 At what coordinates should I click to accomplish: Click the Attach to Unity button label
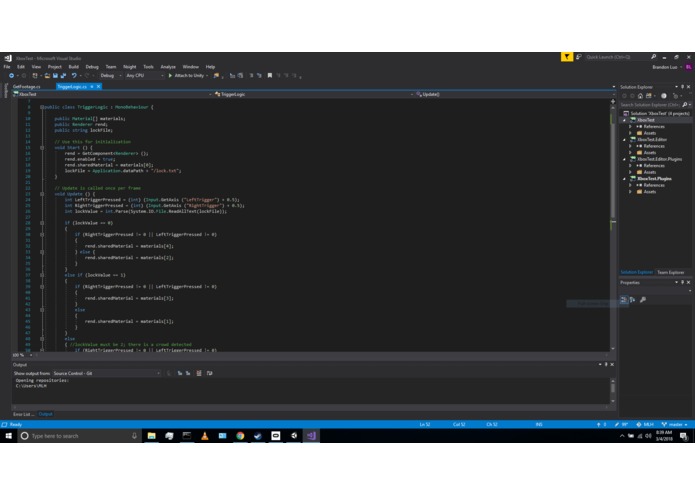click(x=189, y=76)
